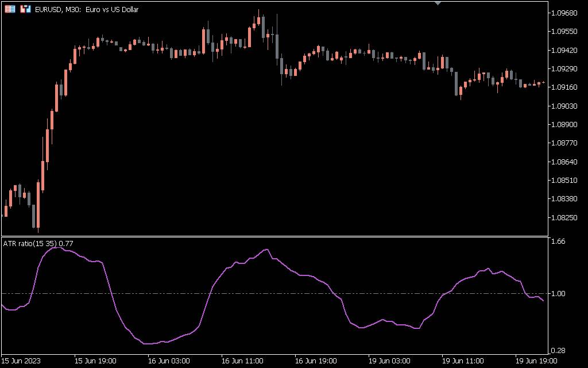
Task: Click the 1.09160 price scale value
Action: (564, 87)
